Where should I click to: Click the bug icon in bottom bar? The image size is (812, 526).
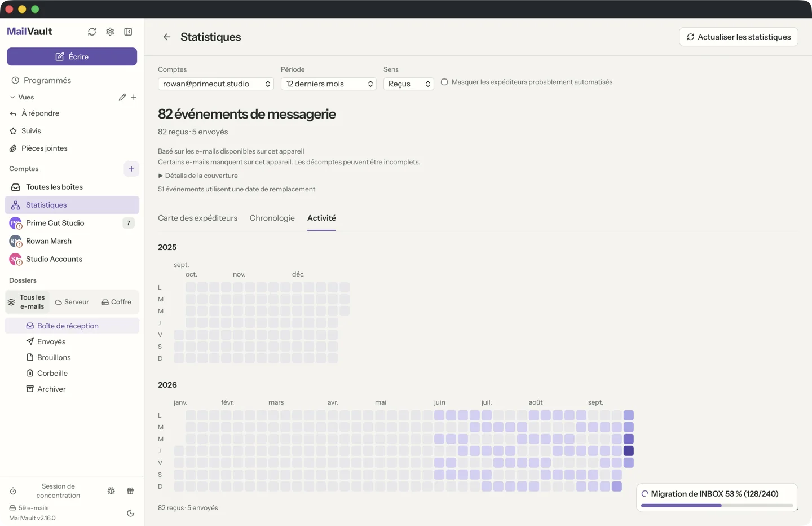(111, 491)
